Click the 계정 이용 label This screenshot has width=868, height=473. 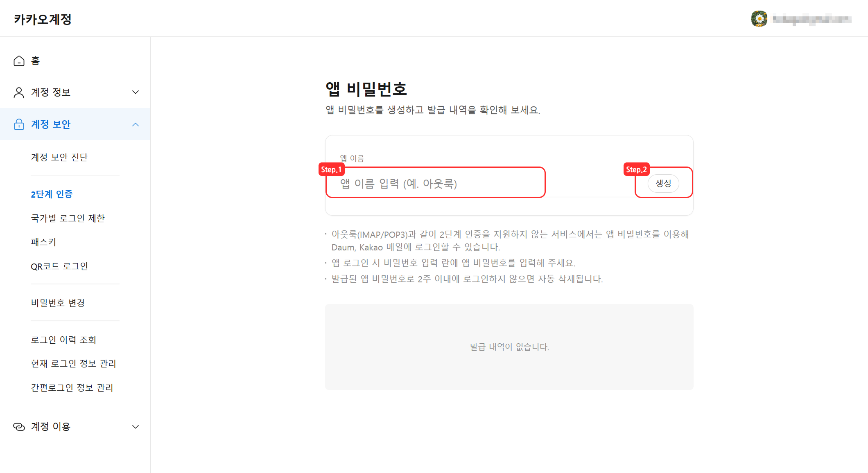(51, 427)
